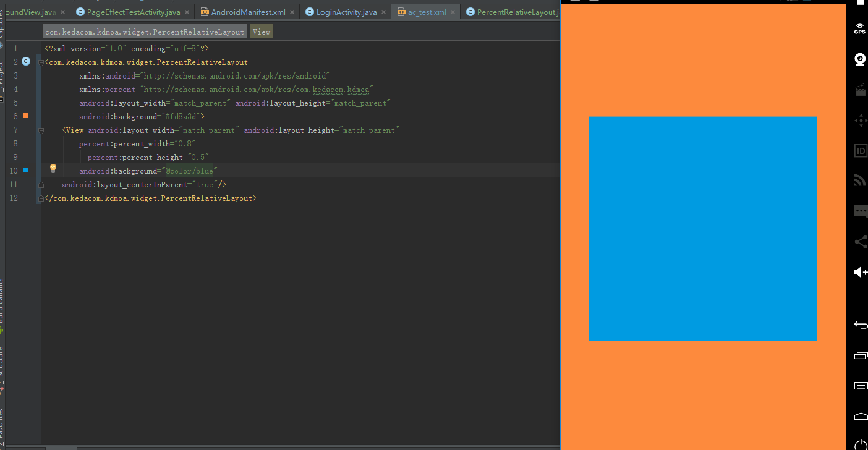This screenshot has width=868, height=450.
Task: Click the layout_centerInParent "true" value
Action: click(x=206, y=185)
